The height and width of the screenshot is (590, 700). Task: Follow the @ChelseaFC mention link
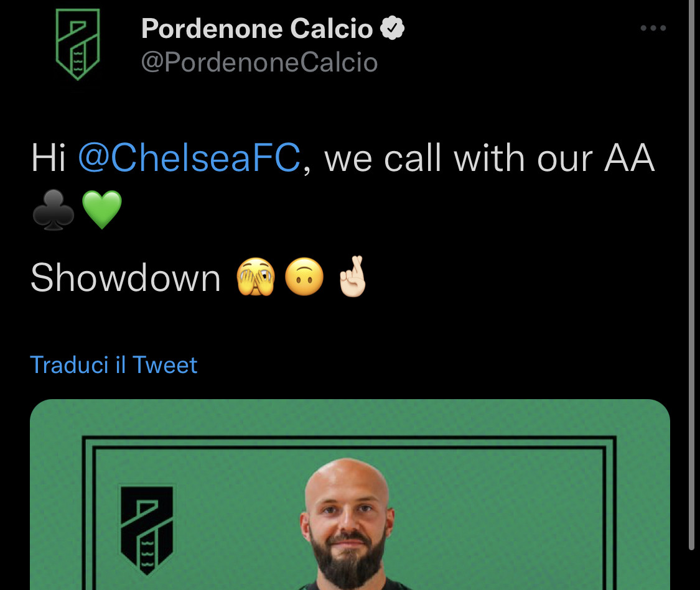[189, 159]
